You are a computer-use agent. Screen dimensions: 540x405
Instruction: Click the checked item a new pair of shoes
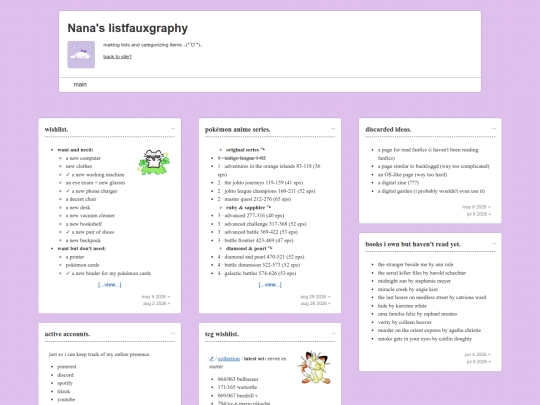point(90,232)
